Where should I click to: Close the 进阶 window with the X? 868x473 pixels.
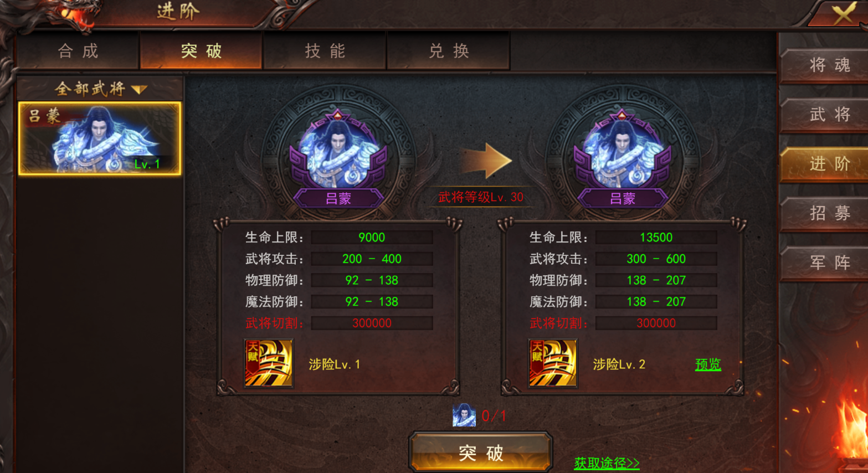click(843, 13)
